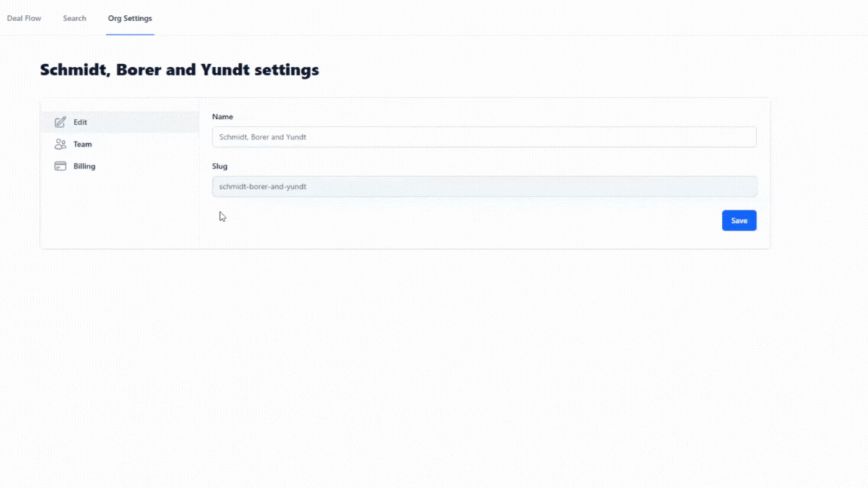Click the Billing credit card icon
Screen dimensions: 868x488
[x=60, y=166]
